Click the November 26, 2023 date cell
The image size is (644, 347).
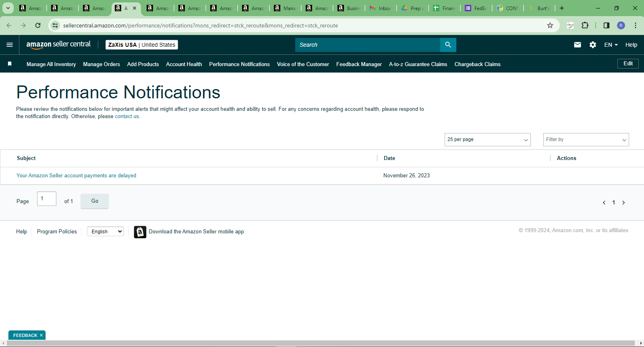(x=406, y=176)
